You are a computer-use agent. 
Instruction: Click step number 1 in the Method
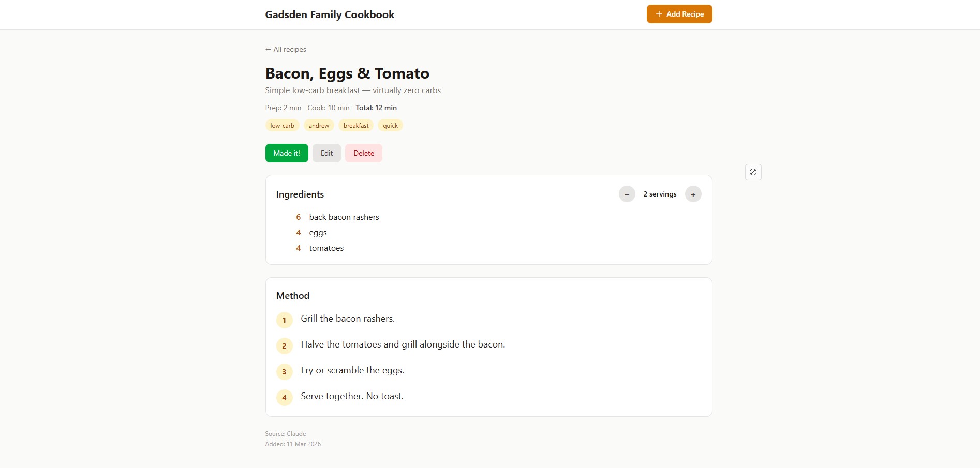[284, 320]
